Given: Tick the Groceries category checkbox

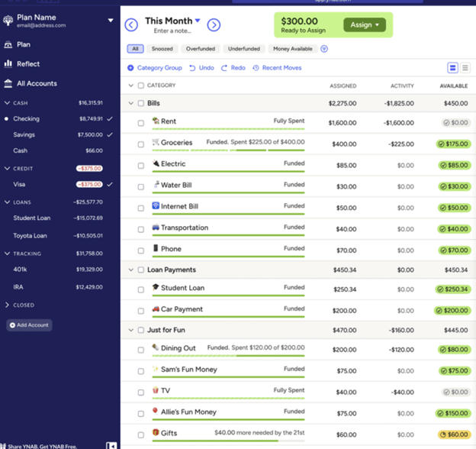Looking at the screenshot, I should click(x=141, y=144).
